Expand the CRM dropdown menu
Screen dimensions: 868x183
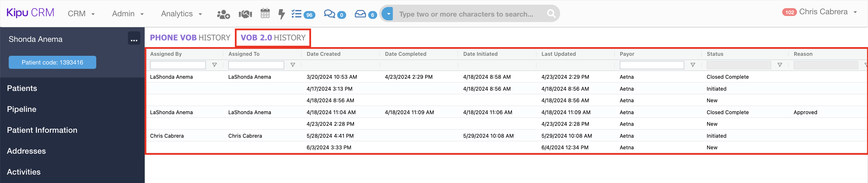click(x=81, y=14)
